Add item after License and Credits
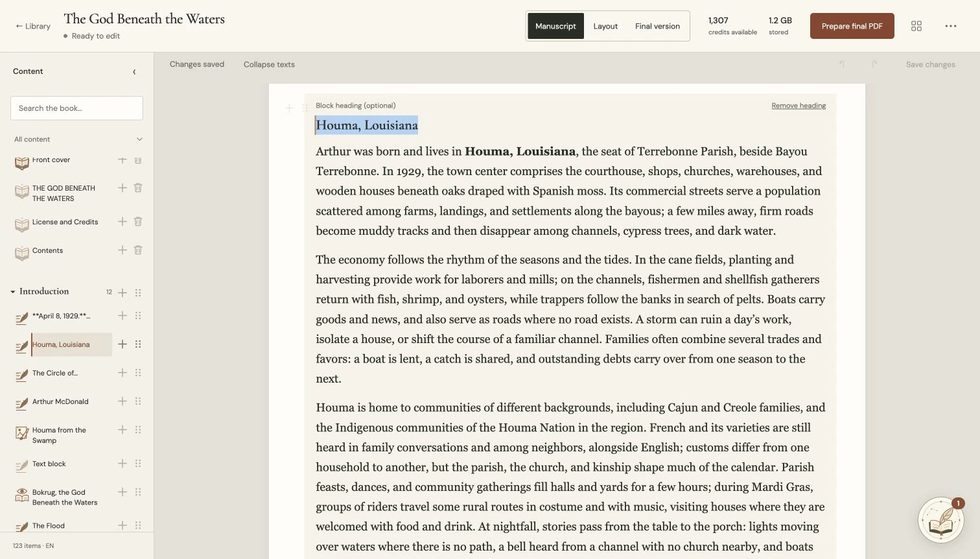Image resolution: width=980 pixels, height=559 pixels. (x=122, y=222)
